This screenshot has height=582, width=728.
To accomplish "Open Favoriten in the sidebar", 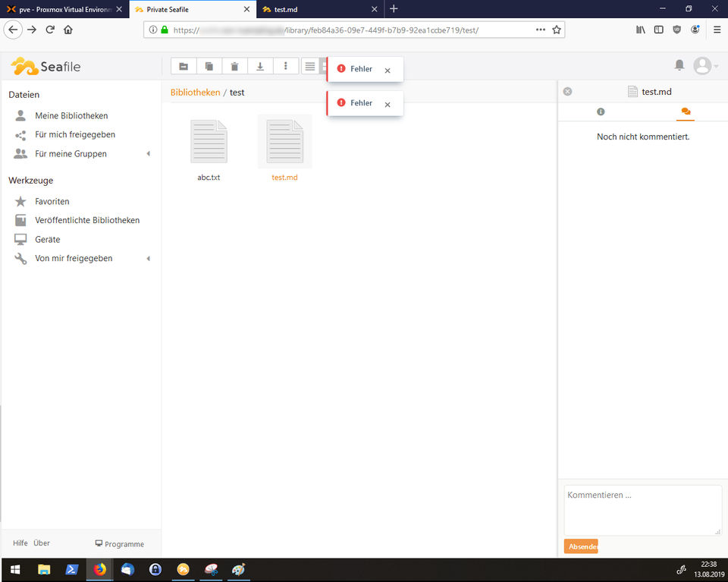I will (52, 202).
